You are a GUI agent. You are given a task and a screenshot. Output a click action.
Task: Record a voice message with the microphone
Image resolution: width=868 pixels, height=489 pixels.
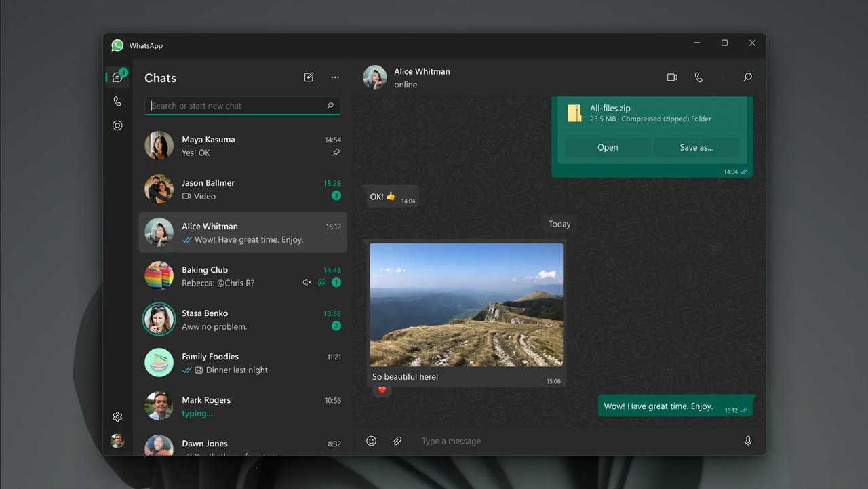(x=747, y=441)
